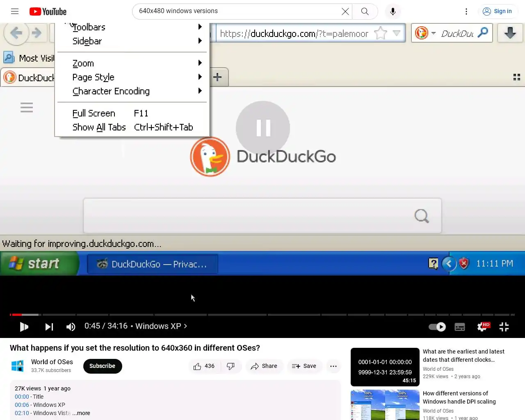Dislike this video
This screenshot has width=525, height=420.
click(x=231, y=366)
